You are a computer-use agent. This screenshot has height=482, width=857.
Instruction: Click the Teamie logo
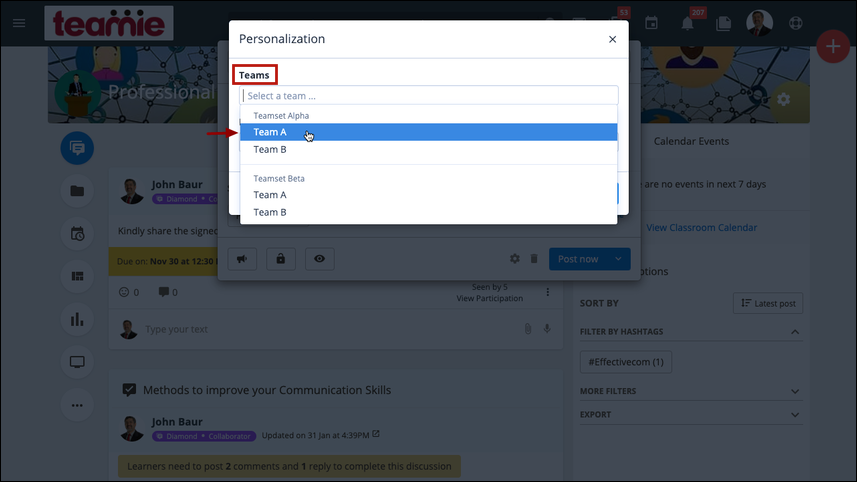(x=109, y=23)
